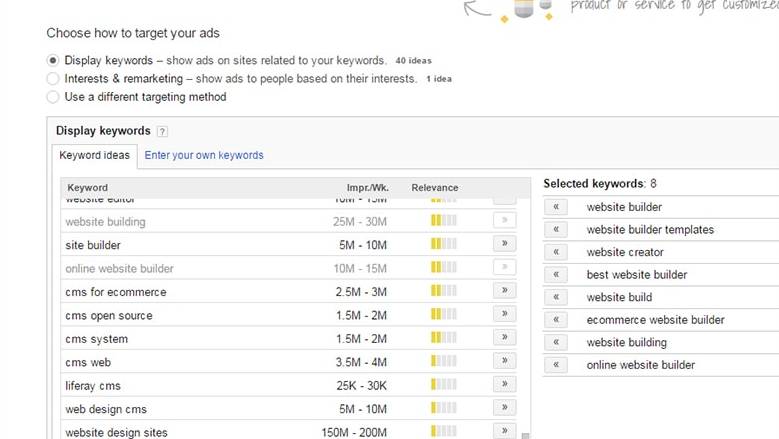The width and height of the screenshot is (779, 439).
Task: Remove 'website builder' from selected keywords
Action: click(556, 207)
